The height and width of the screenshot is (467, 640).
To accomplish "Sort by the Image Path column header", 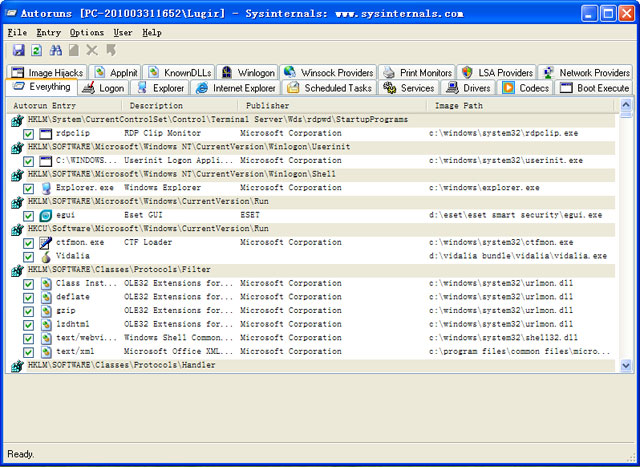I will pyautogui.click(x=520, y=106).
